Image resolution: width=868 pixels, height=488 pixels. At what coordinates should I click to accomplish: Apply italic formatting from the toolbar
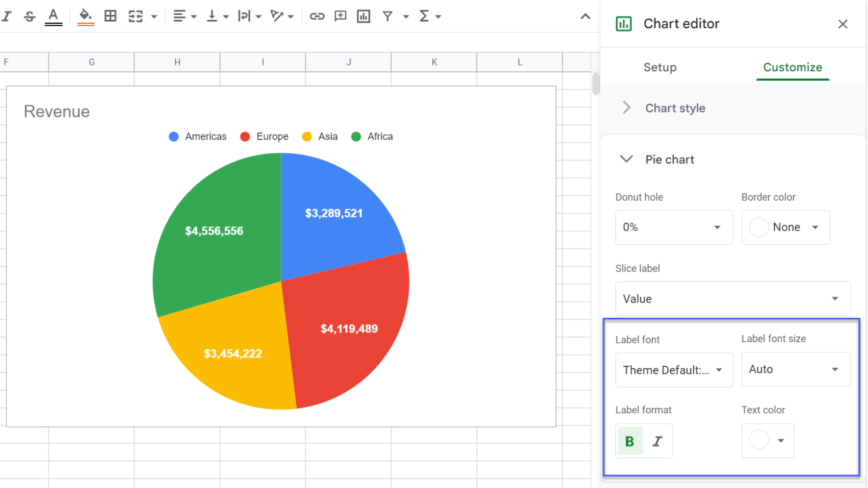point(7,16)
